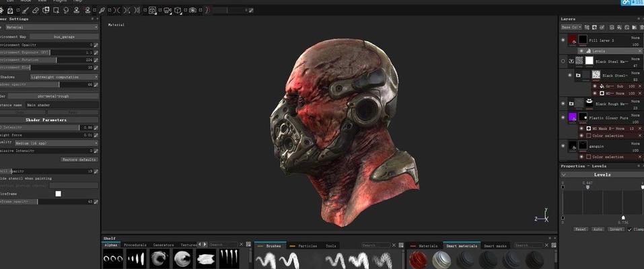Open the viewport display mode icon
Image resolution: width=644 pixels, height=269 pixels.
152,10
